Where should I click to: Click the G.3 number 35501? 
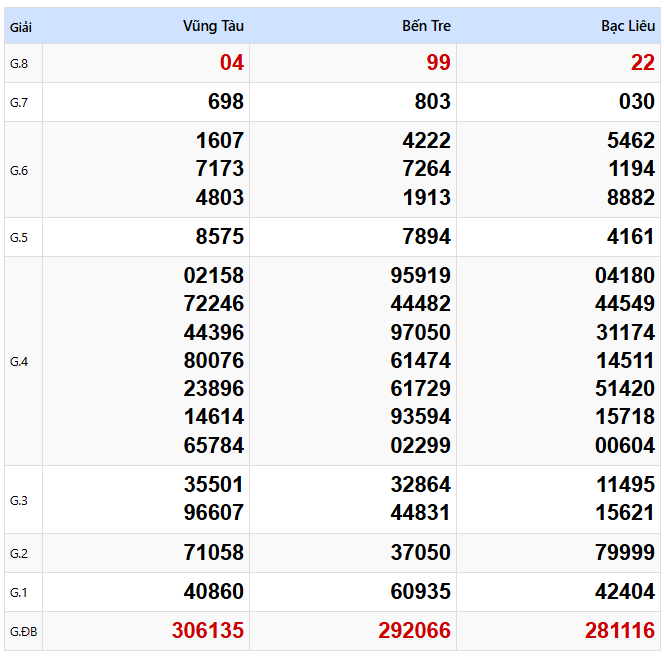[214, 485]
